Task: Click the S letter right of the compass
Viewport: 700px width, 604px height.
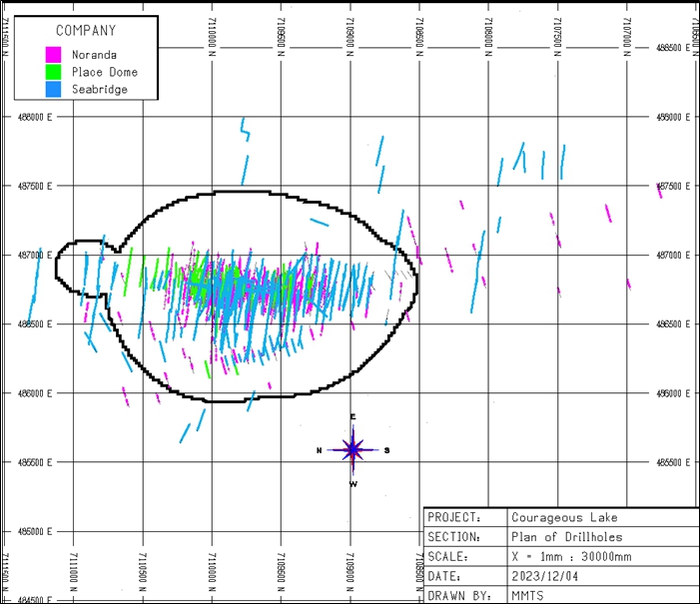Action: (x=386, y=450)
